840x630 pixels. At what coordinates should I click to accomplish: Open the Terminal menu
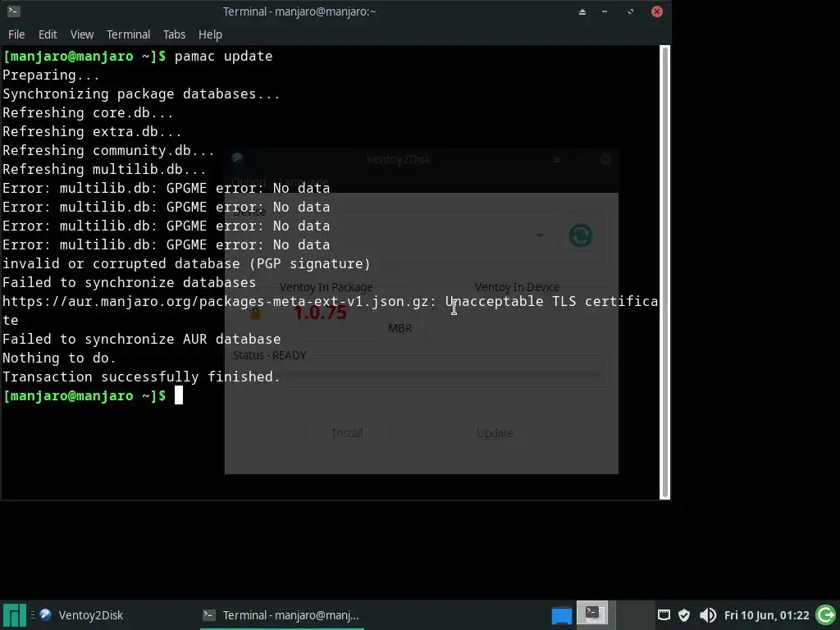[x=128, y=34]
